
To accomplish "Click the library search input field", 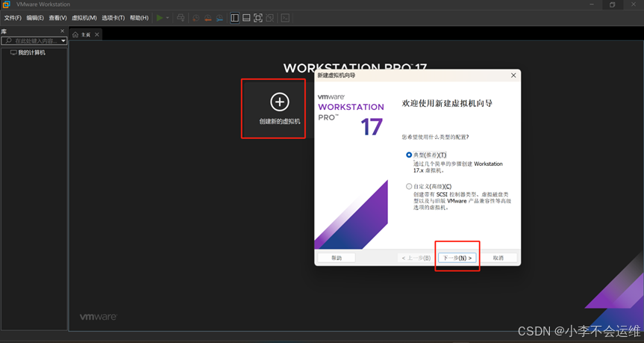I will tap(36, 40).
